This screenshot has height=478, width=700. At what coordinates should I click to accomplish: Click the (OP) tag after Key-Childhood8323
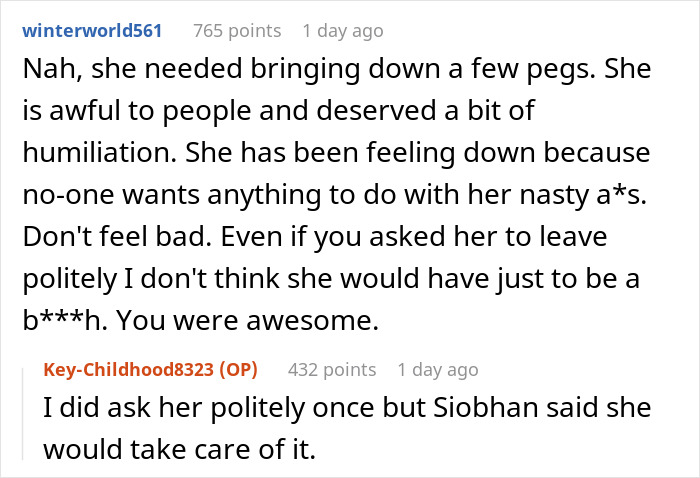[x=238, y=370]
